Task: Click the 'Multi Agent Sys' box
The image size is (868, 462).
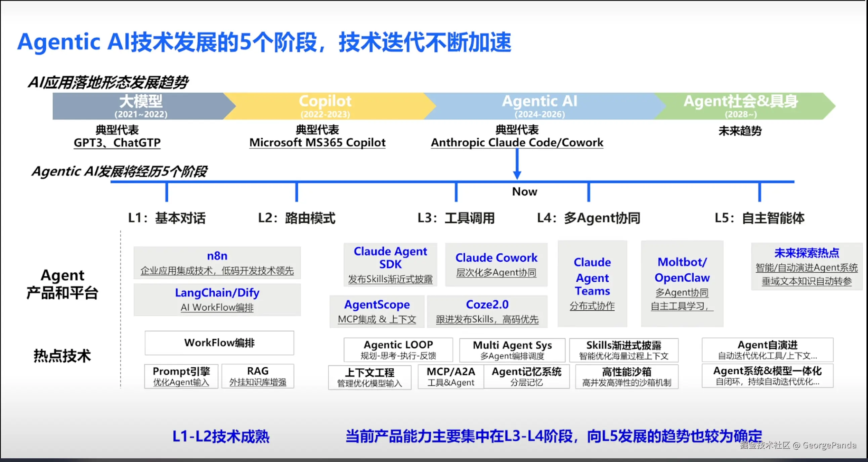Action: pyautogui.click(x=512, y=350)
